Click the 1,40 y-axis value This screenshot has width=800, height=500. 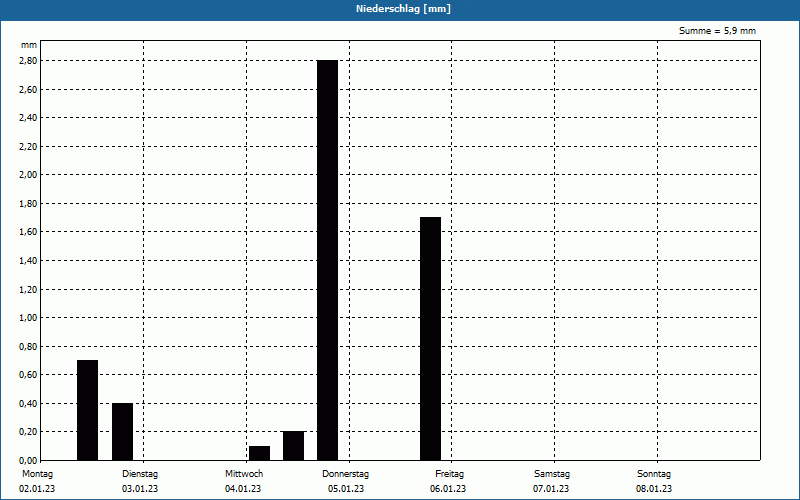click(x=29, y=261)
